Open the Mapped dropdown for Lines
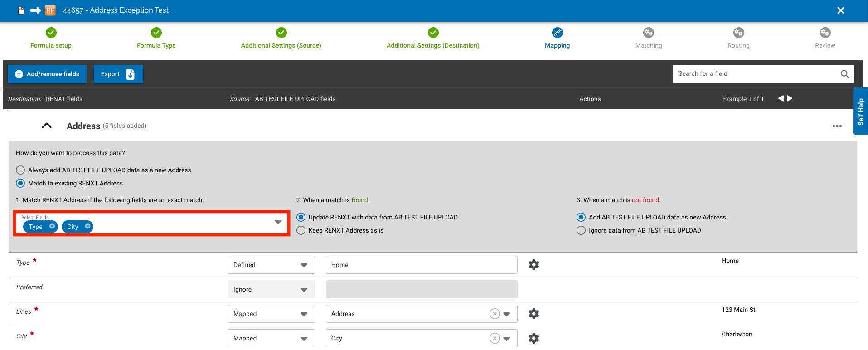The height and width of the screenshot is (350, 868). click(x=271, y=314)
